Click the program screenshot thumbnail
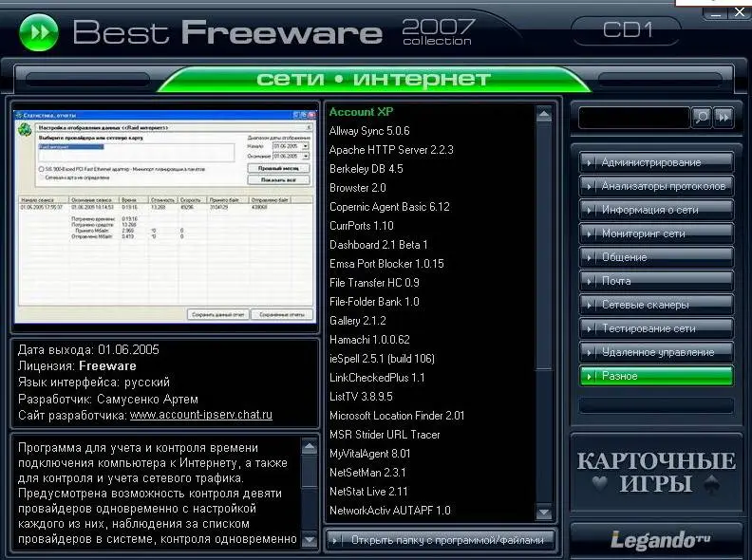 165,216
